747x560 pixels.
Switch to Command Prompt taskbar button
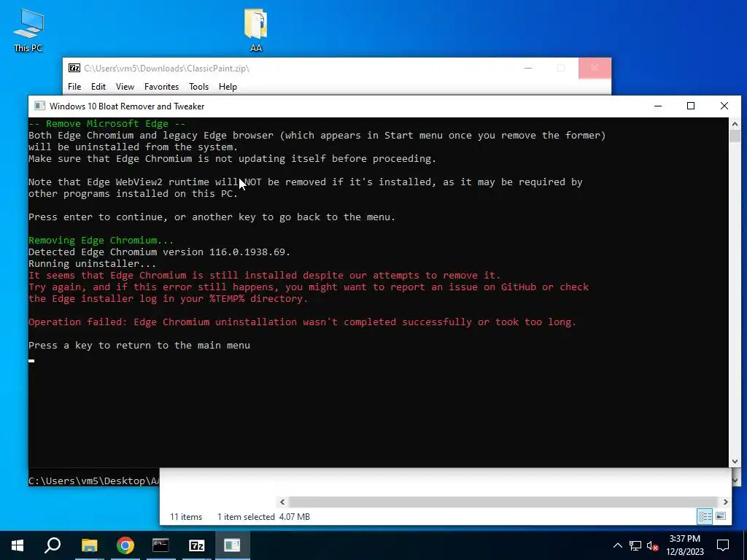(160, 545)
